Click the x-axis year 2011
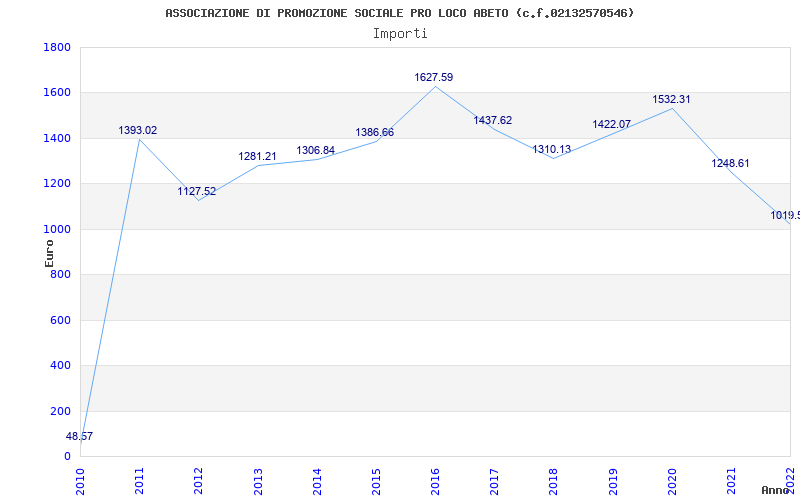The image size is (800, 500). pos(139,481)
